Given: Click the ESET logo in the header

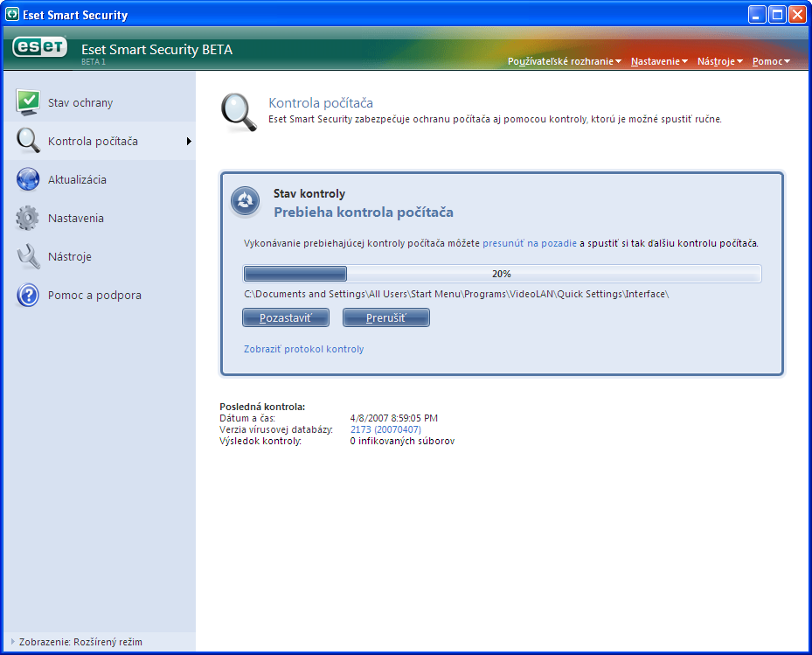Looking at the screenshot, I should click(40, 48).
